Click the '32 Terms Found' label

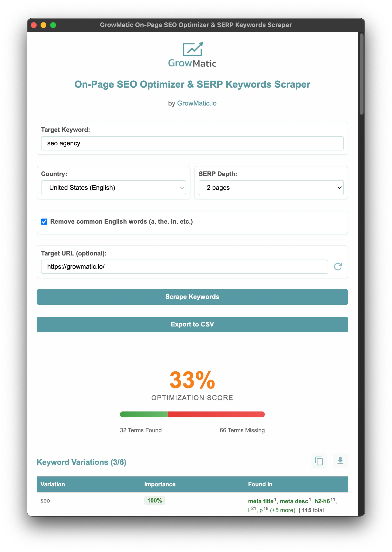click(x=141, y=430)
